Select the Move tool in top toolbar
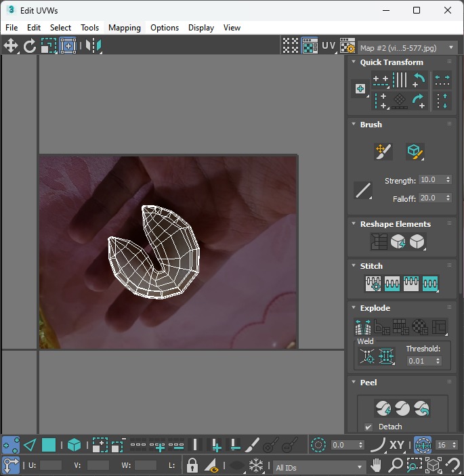This screenshot has width=464, height=476. click(11, 46)
